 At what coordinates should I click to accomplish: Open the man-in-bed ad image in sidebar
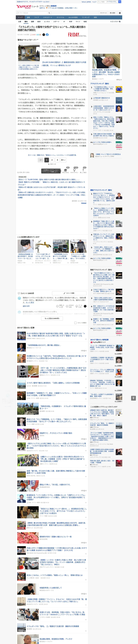tap(106, 61)
